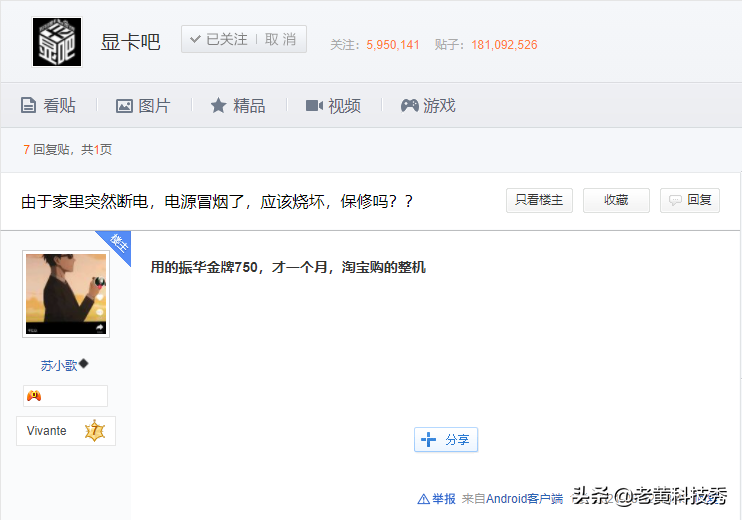Click the 关注 count 5,950,141

pos(393,45)
